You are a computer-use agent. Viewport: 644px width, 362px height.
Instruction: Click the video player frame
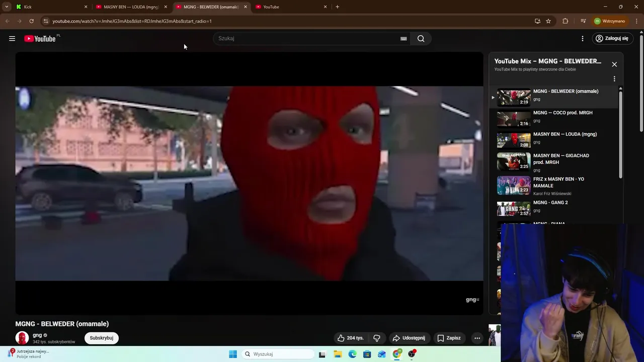coord(249,184)
